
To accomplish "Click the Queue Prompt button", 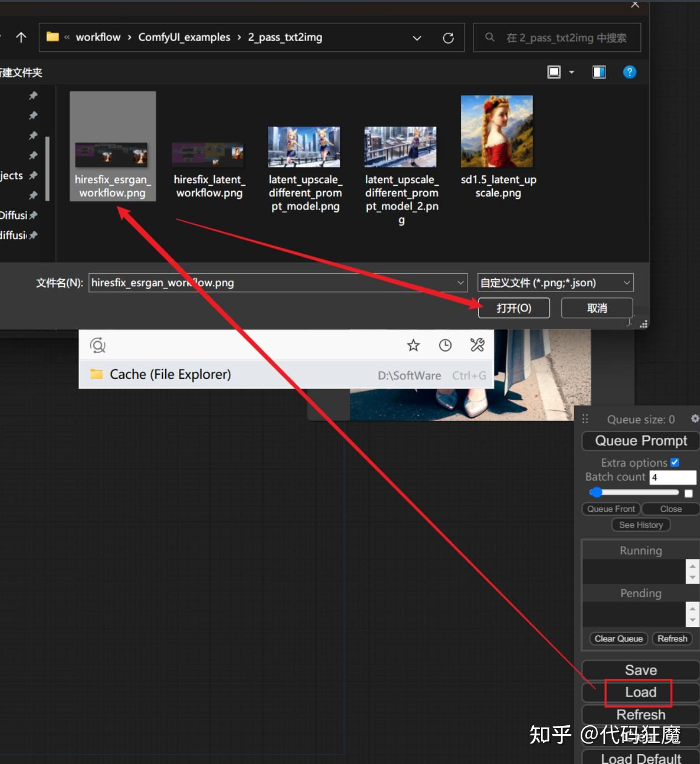I will [x=641, y=441].
